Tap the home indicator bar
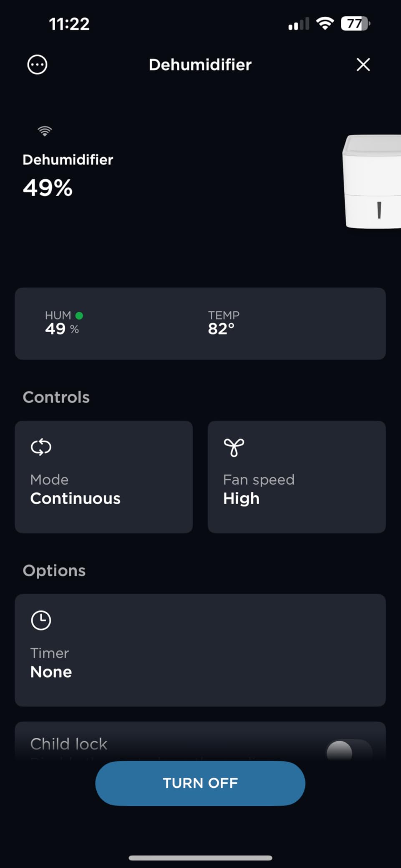This screenshot has width=401, height=868. (200, 858)
